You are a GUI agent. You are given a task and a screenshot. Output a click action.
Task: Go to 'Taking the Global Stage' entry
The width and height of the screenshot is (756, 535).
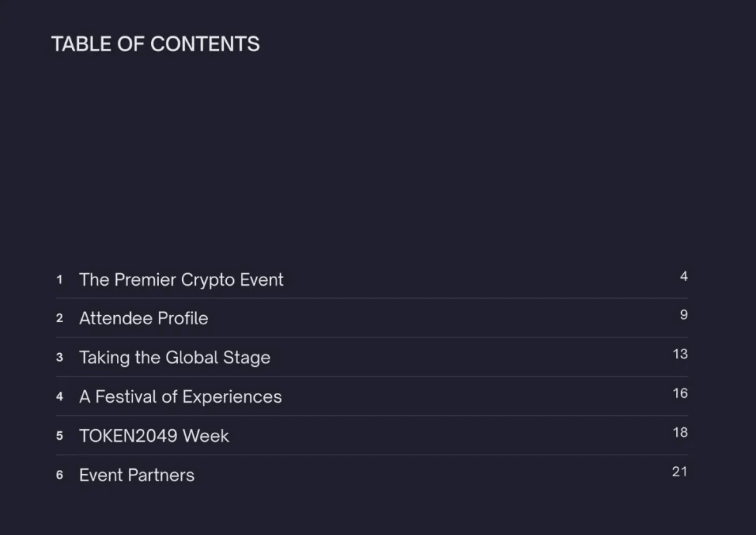pyautogui.click(x=175, y=358)
